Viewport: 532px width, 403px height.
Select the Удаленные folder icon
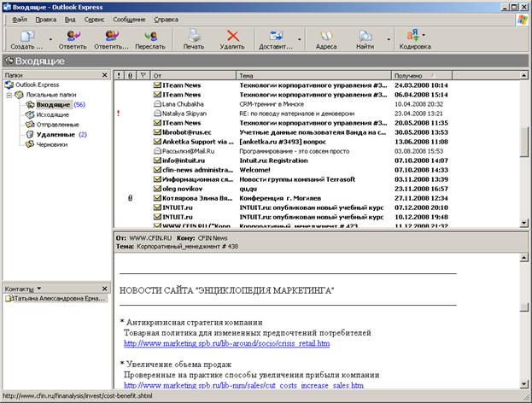31,135
